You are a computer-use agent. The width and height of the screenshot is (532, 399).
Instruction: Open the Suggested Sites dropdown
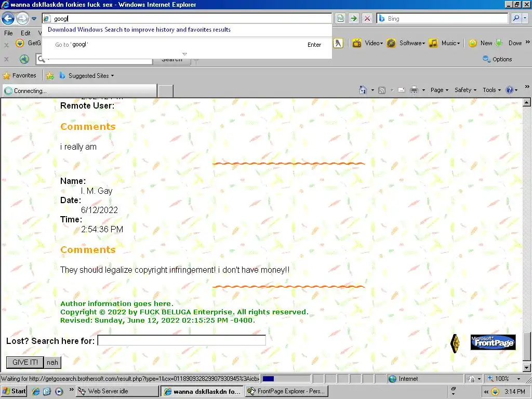click(x=87, y=76)
